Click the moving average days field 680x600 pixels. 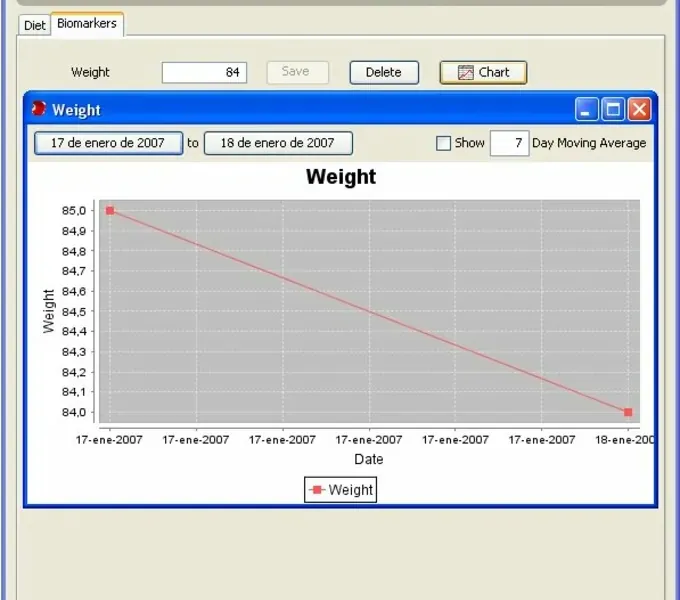(x=509, y=143)
